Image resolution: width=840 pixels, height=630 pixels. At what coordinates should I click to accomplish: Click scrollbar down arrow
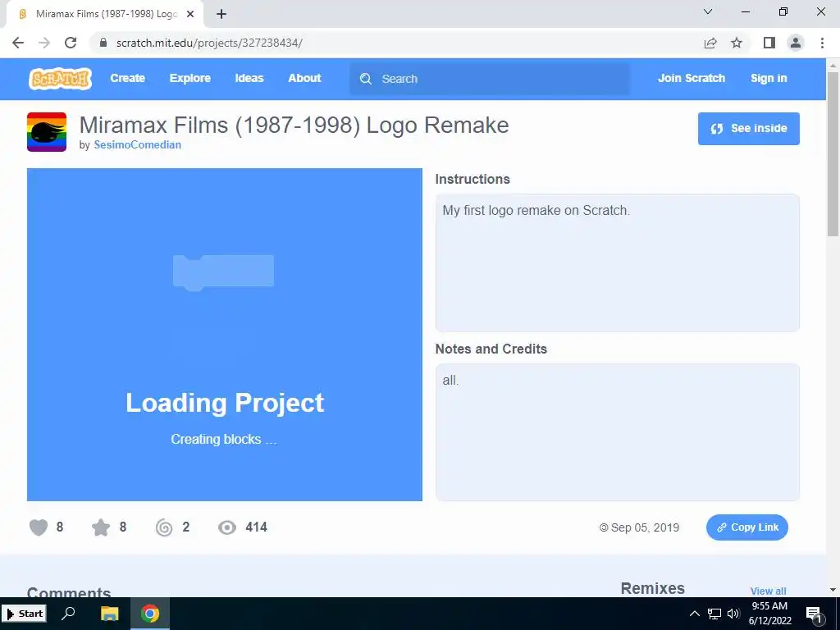(x=833, y=591)
